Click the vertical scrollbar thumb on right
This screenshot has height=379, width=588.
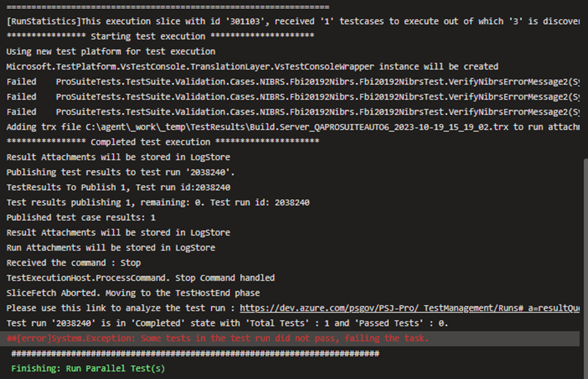[x=586, y=269]
